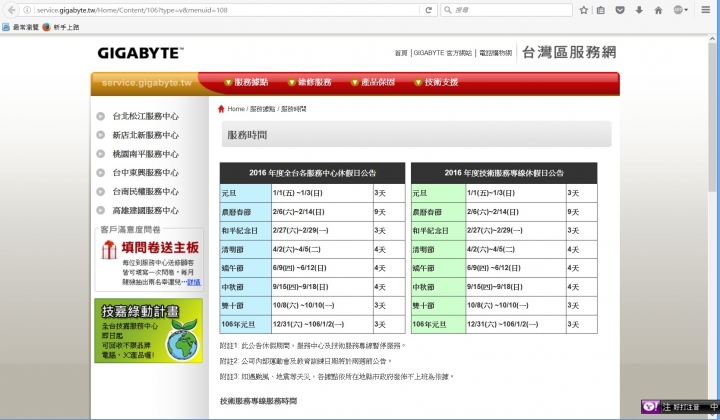
Task: Open the 技嘉綠動計畫 banner
Action: click(148, 330)
